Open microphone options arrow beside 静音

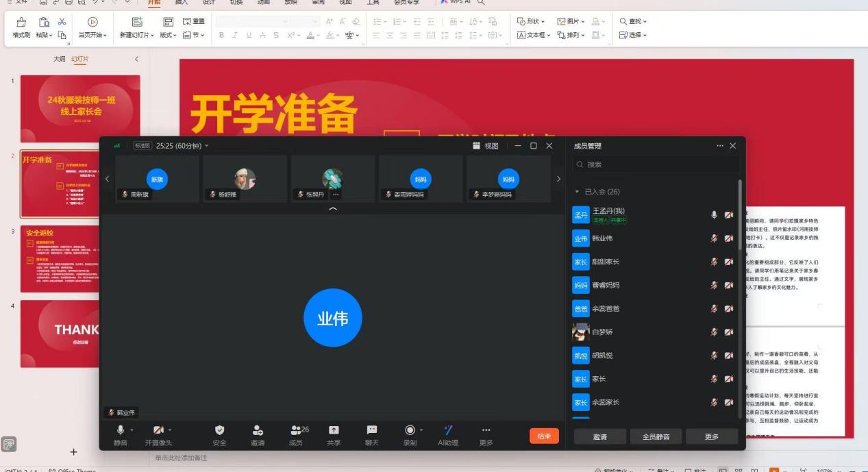(x=132, y=430)
